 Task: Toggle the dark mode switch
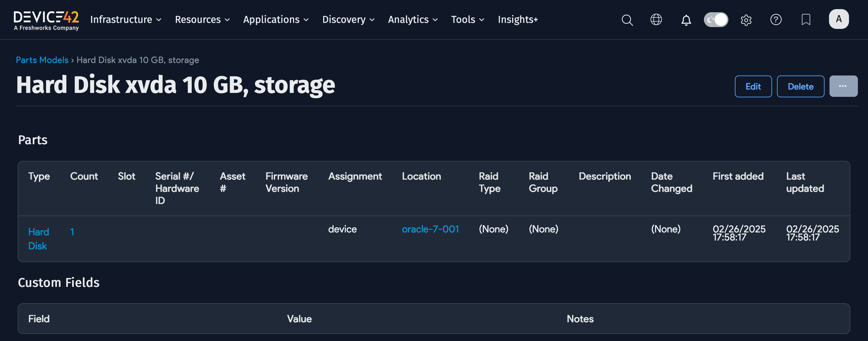(716, 20)
